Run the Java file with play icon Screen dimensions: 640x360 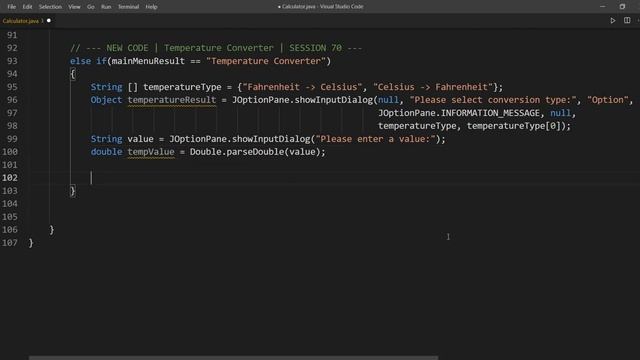pyautogui.click(x=613, y=20)
